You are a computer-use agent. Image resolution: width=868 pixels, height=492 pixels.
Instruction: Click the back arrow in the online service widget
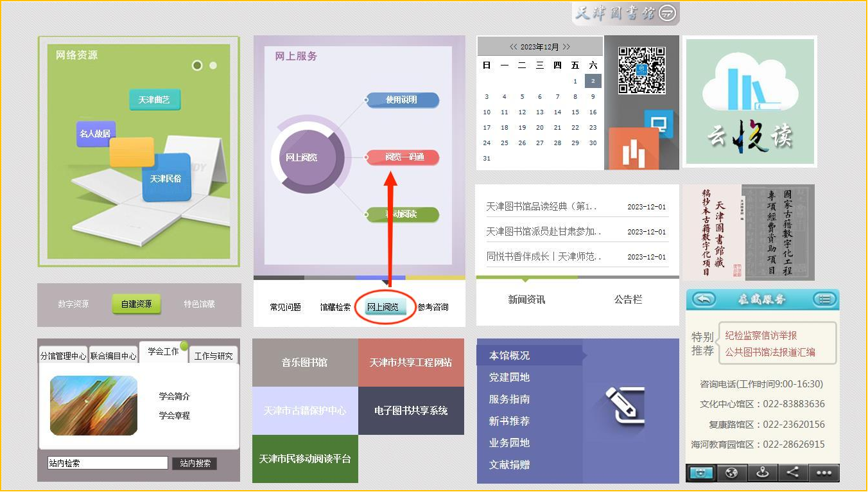click(x=704, y=299)
